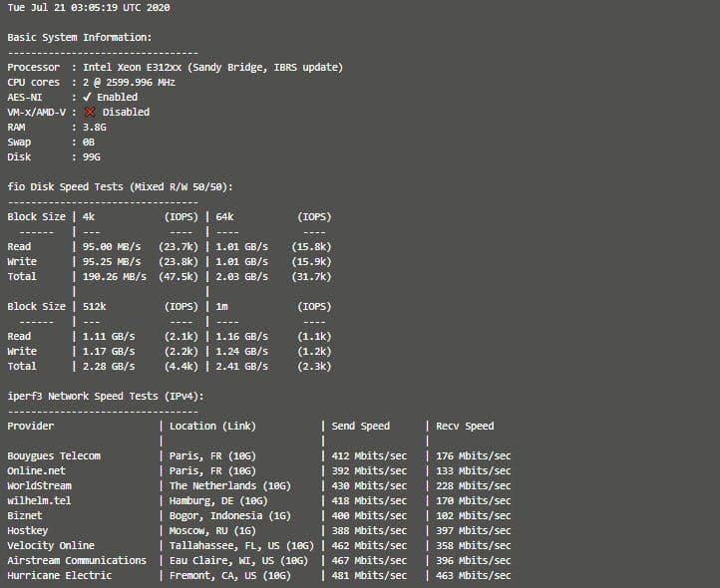Click the provider 'Hurricane Electric'
This screenshot has width=720, height=588.
[x=60, y=576]
